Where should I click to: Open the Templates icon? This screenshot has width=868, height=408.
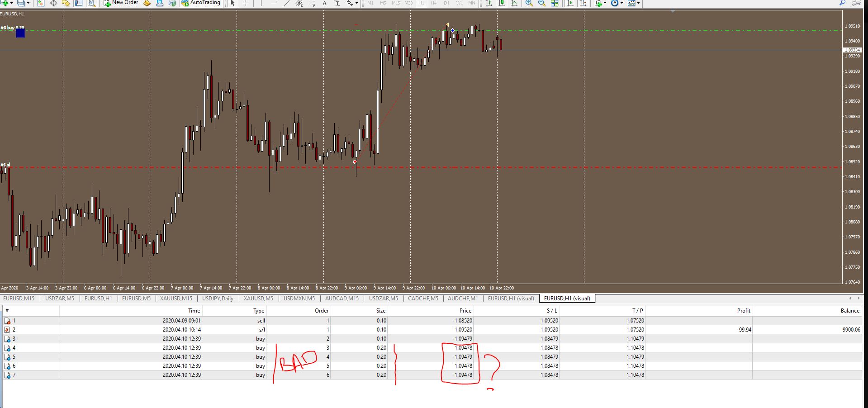631,3
